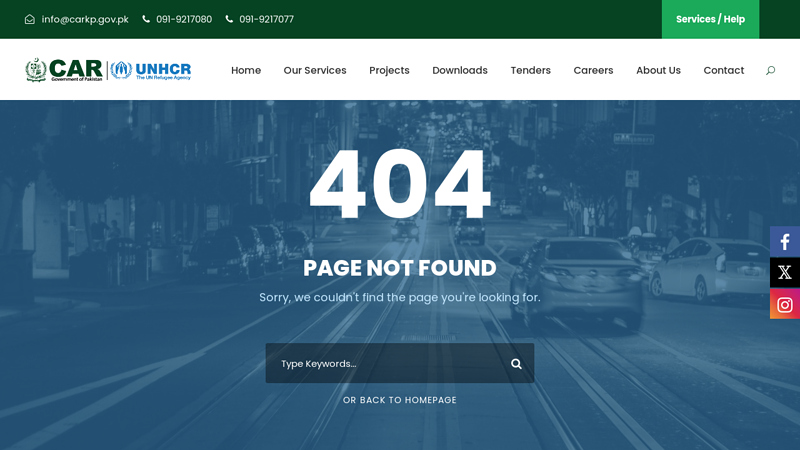The image size is (800, 450).
Task: Open the Contact page
Action: [x=723, y=70]
